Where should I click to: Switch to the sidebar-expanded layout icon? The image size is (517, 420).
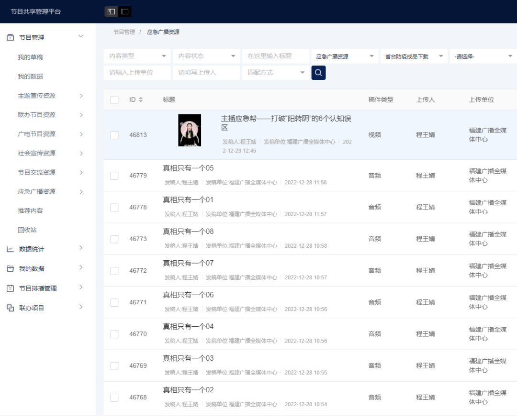coord(112,11)
